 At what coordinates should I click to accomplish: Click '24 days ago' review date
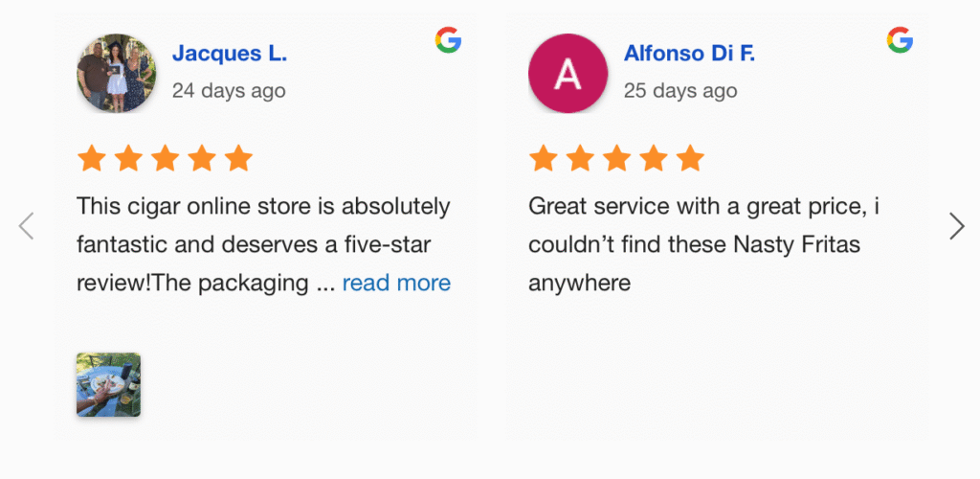229,91
